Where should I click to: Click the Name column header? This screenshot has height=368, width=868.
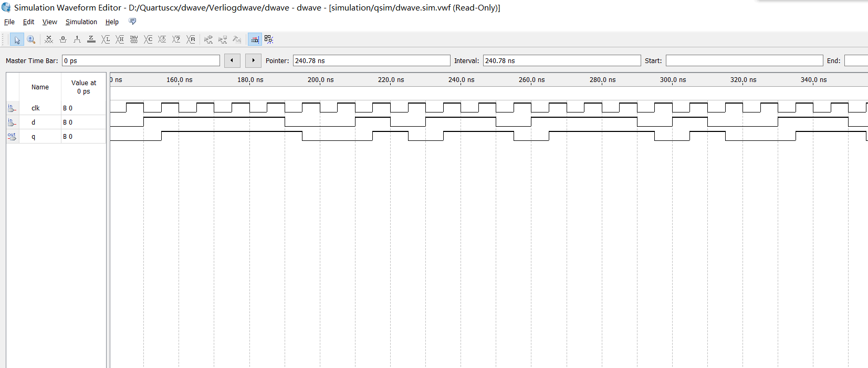pyautogui.click(x=40, y=87)
